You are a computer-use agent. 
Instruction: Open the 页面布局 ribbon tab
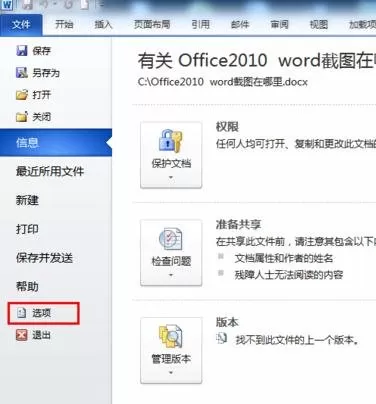click(x=152, y=24)
